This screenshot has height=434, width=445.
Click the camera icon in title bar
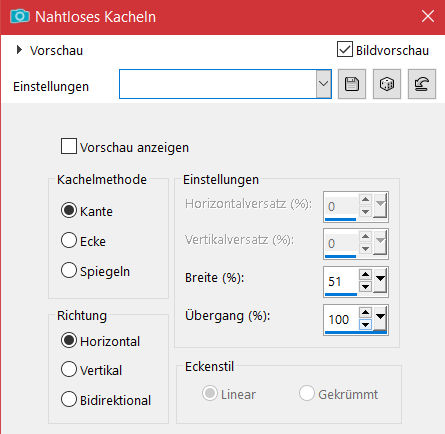coord(20,16)
